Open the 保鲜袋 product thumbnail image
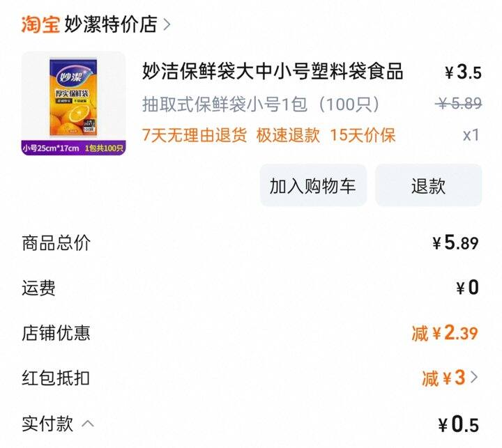 pos(73,103)
